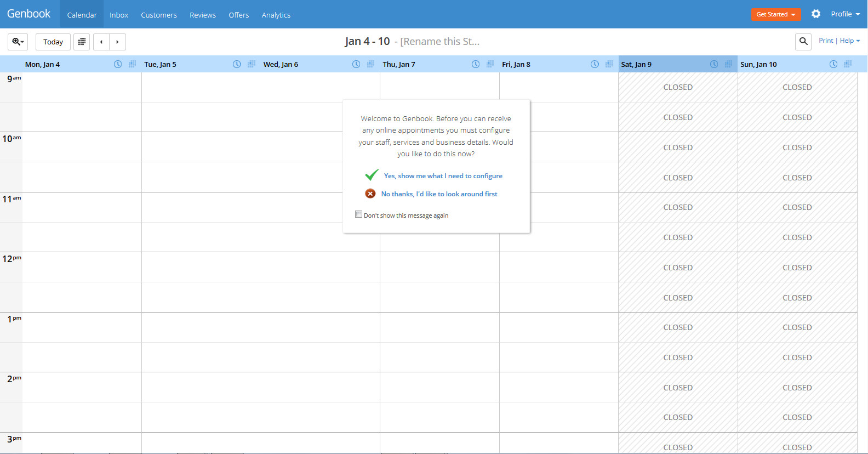Click the 1pm slot on Thu, Jan 7
868x454 pixels.
pos(439,327)
